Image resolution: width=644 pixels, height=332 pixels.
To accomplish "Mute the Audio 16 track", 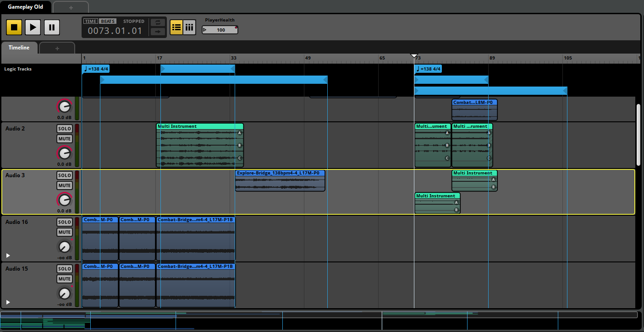I will 65,232.
